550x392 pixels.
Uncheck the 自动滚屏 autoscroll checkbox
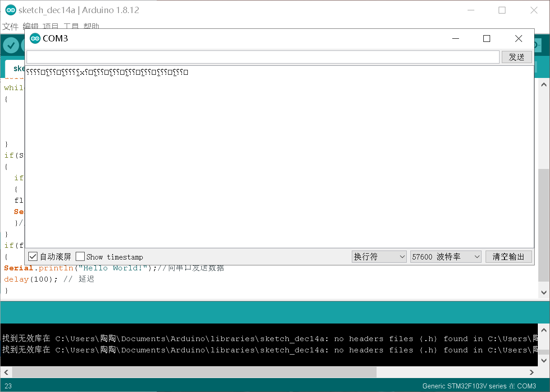pos(33,256)
